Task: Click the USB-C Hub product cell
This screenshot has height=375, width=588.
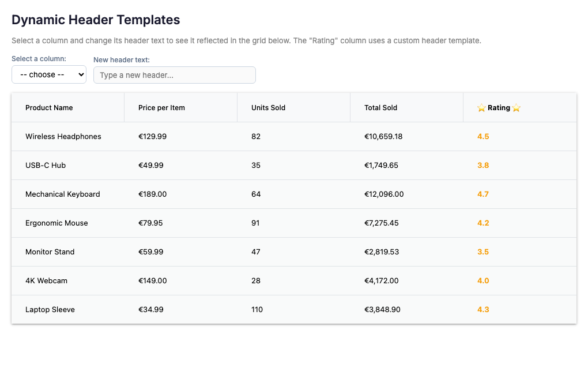Action: point(46,166)
